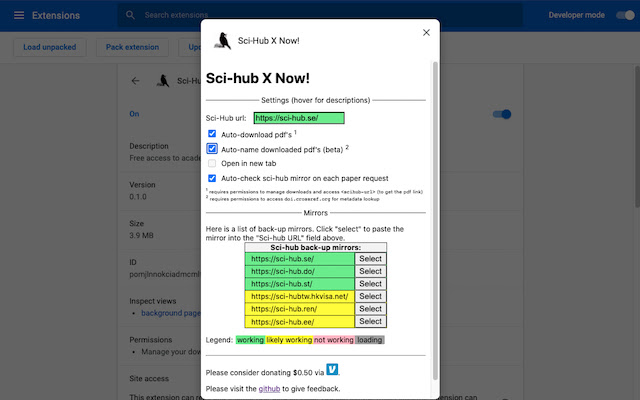This screenshot has height=400, width=640.
Task: Check Open in new tab checkbox
Action: (x=212, y=163)
